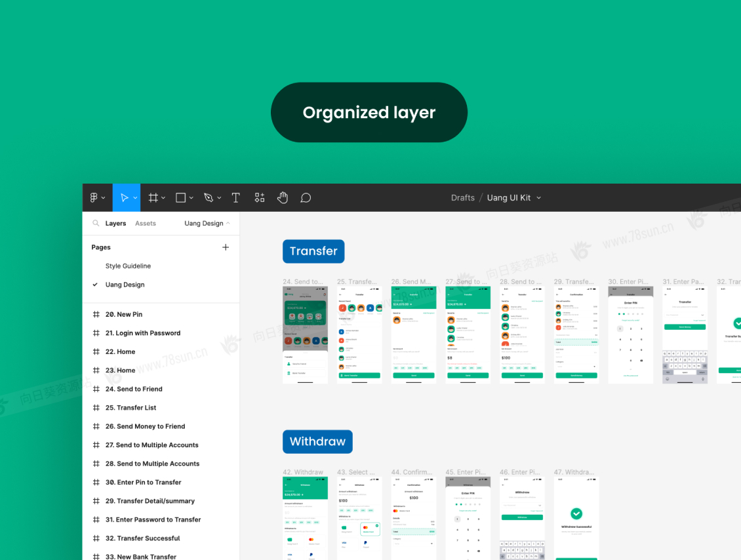This screenshot has width=741, height=560.
Task: Select the Hand tool
Action: click(x=283, y=197)
